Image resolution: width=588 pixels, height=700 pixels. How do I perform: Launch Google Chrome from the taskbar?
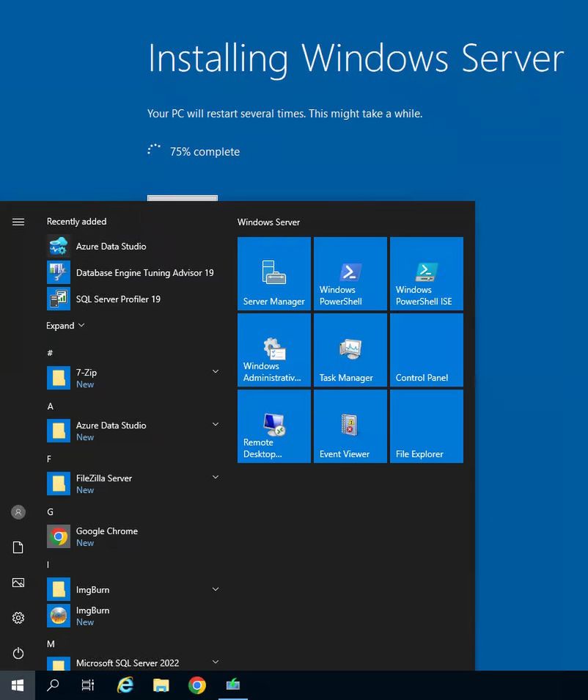pyautogui.click(x=196, y=685)
